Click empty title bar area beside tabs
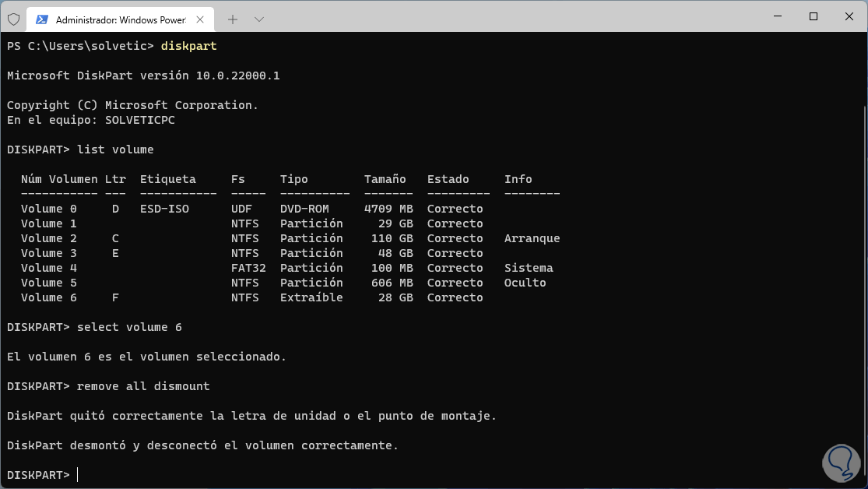Viewport: 868px width, 489px height. tap(506, 17)
